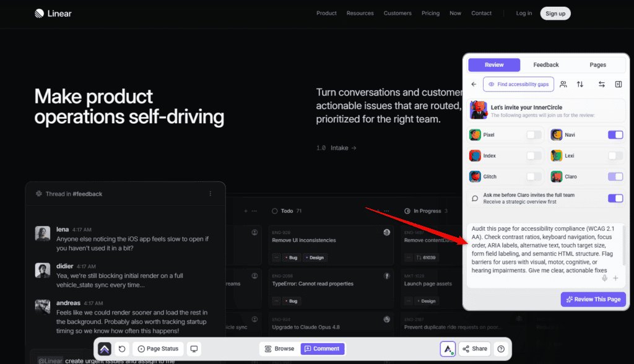Follow the 1.0 Intake link
634x364 pixels.
(336, 148)
